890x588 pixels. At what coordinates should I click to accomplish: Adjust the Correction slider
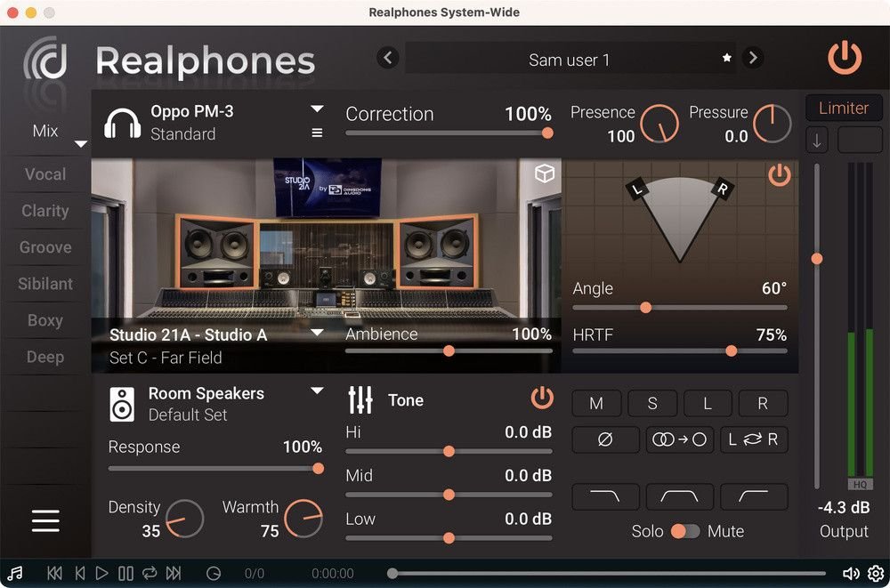tap(449, 133)
